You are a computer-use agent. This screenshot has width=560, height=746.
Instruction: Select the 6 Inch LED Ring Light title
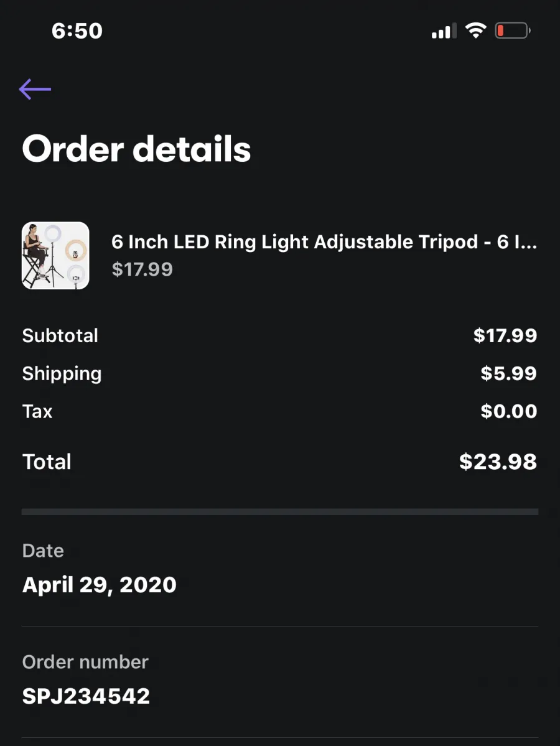coord(324,241)
